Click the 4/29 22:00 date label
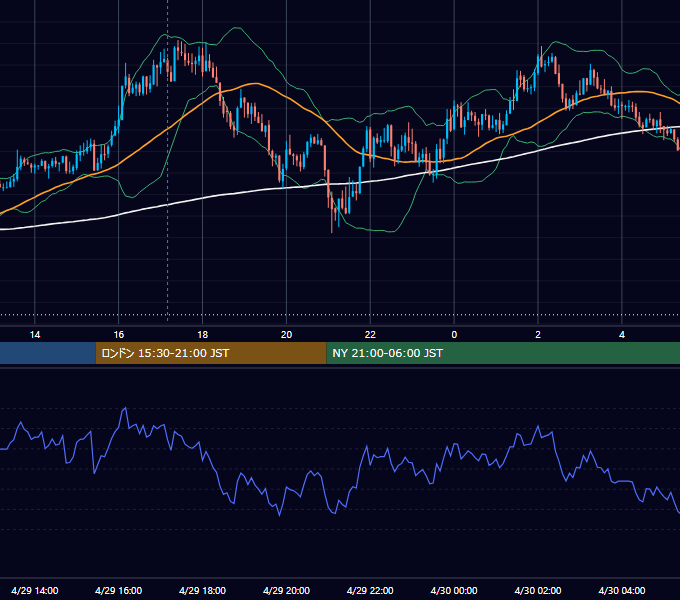 pyautogui.click(x=370, y=590)
